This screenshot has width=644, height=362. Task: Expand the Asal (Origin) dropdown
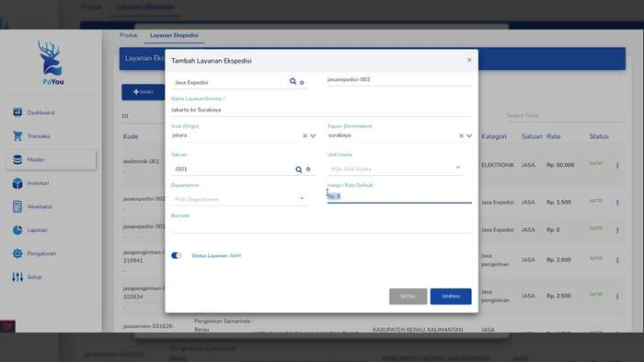[313, 135]
